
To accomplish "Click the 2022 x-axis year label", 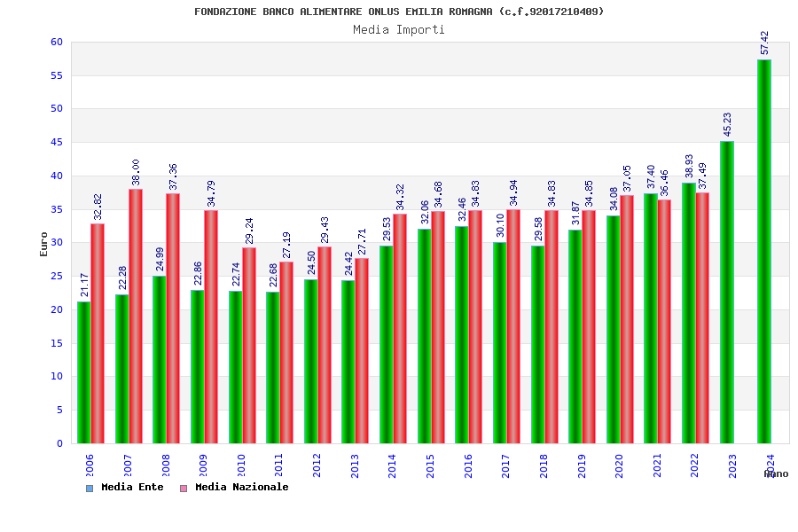I will click(694, 465).
